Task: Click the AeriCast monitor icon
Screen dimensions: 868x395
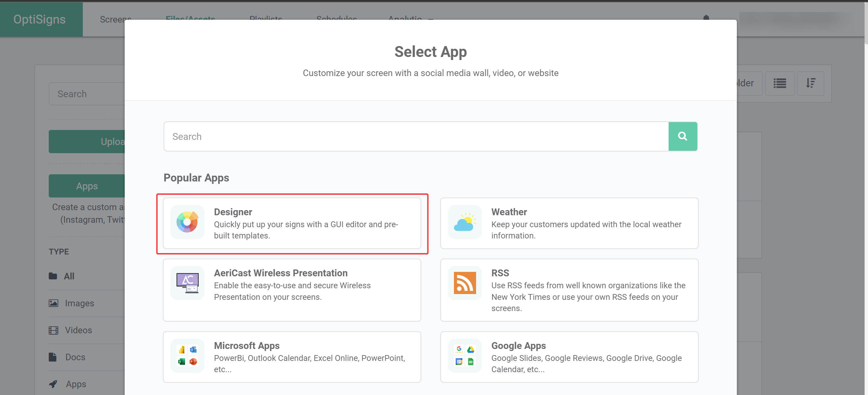Action: pos(187,283)
